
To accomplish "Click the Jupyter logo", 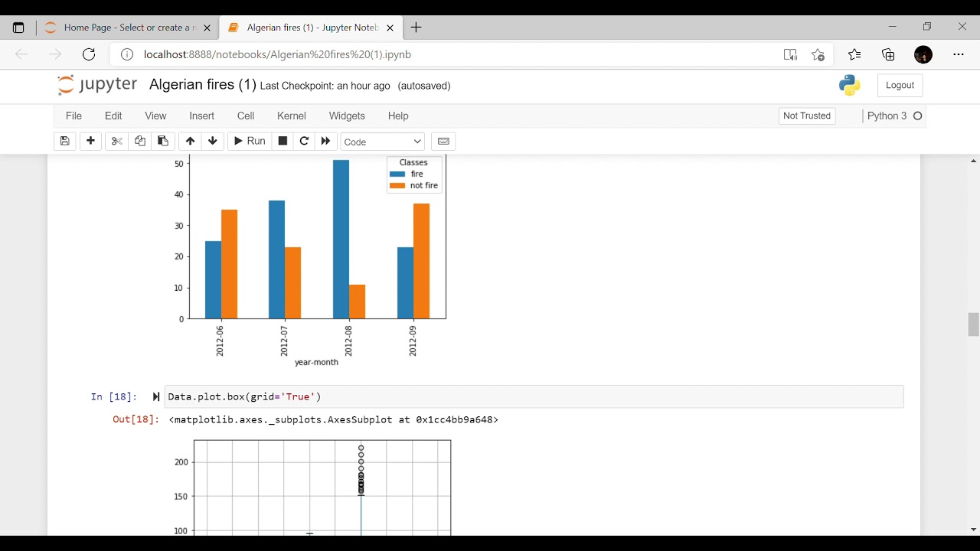I will (x=97, y=85).
